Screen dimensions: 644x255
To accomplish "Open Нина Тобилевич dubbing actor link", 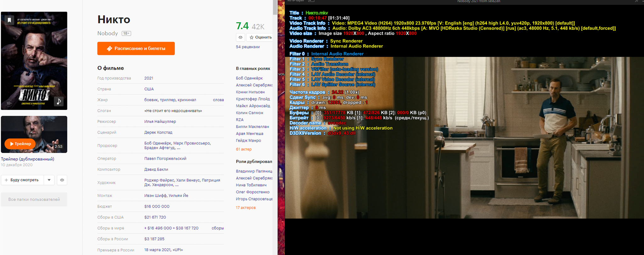I will click(251, 185).
